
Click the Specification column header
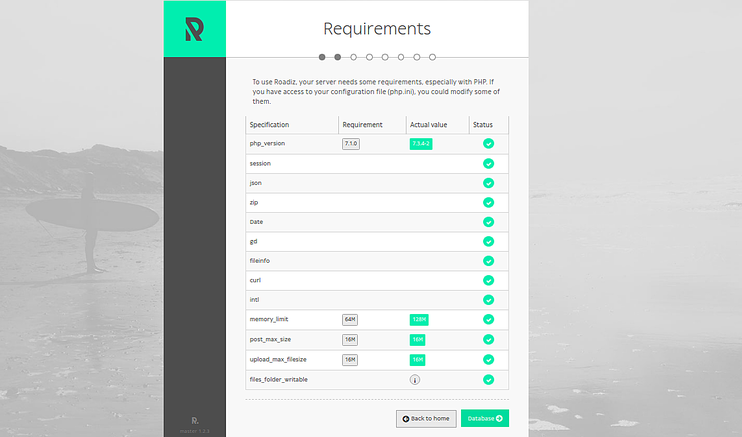click(270, 125)
